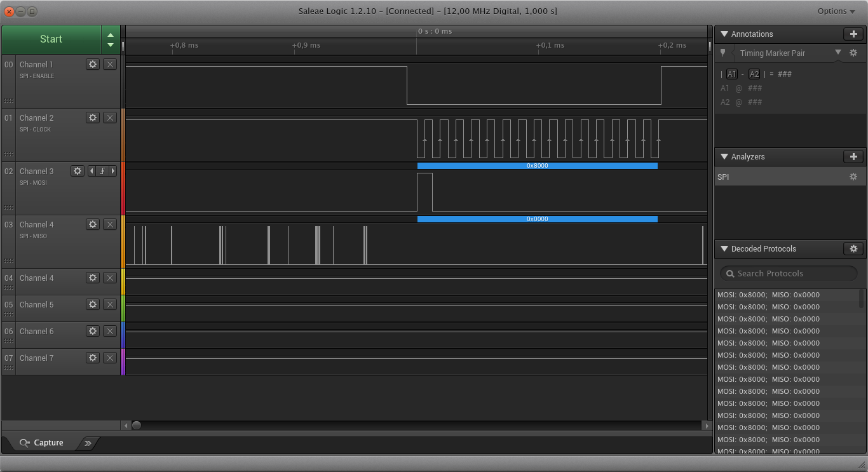Select the 0x0000 decoded MISO bar
This screenshot has width=868, height=472.
pyautogui.click(x=537, y=219)
